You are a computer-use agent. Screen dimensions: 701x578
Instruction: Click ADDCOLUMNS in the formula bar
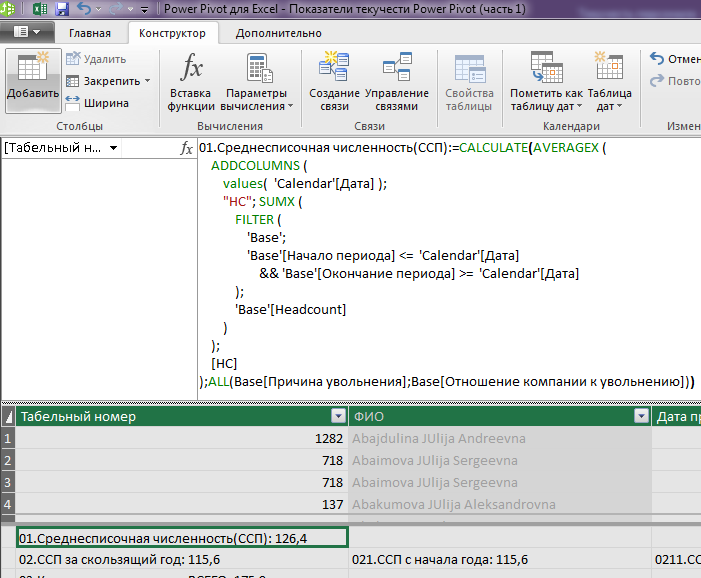pyautogui.click(x=255, y=166)
